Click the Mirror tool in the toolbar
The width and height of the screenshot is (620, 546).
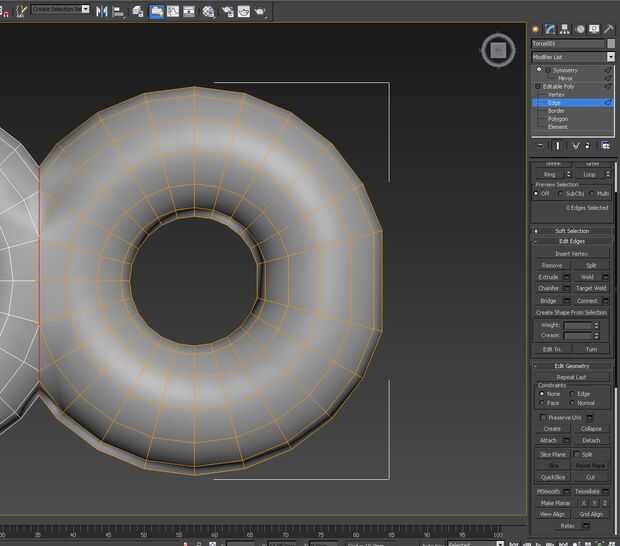pos(103,11)
